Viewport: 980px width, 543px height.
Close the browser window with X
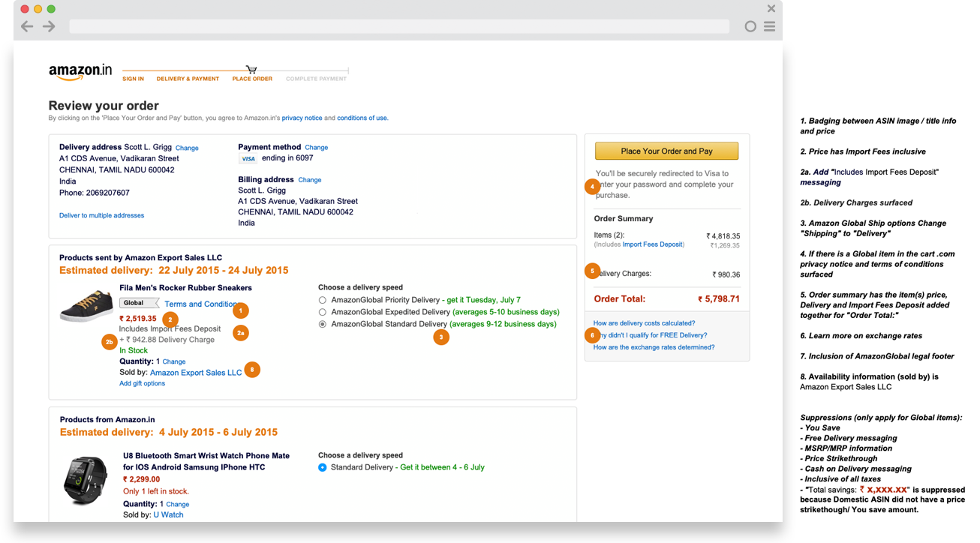771,8
